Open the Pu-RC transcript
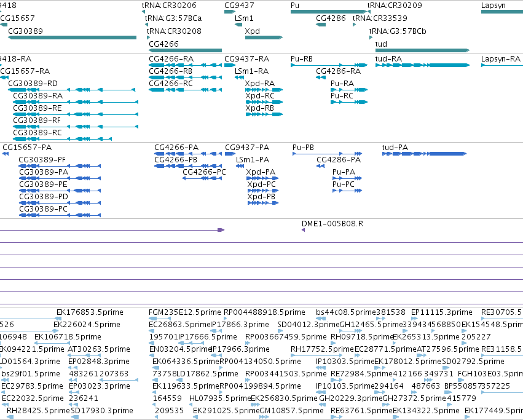Screen dimensions: 523x420 click(x=342, y=96)
